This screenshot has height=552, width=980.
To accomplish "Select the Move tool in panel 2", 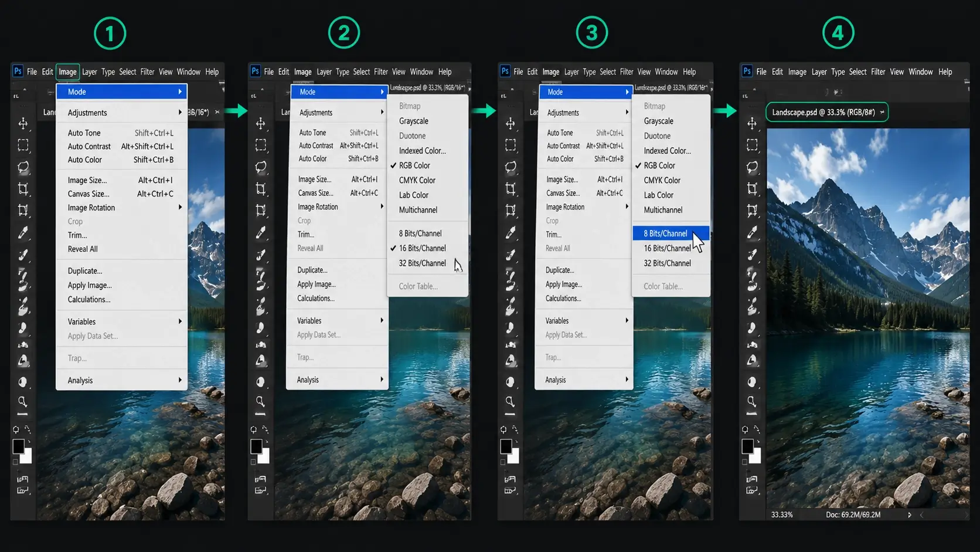I will [260, 123].
